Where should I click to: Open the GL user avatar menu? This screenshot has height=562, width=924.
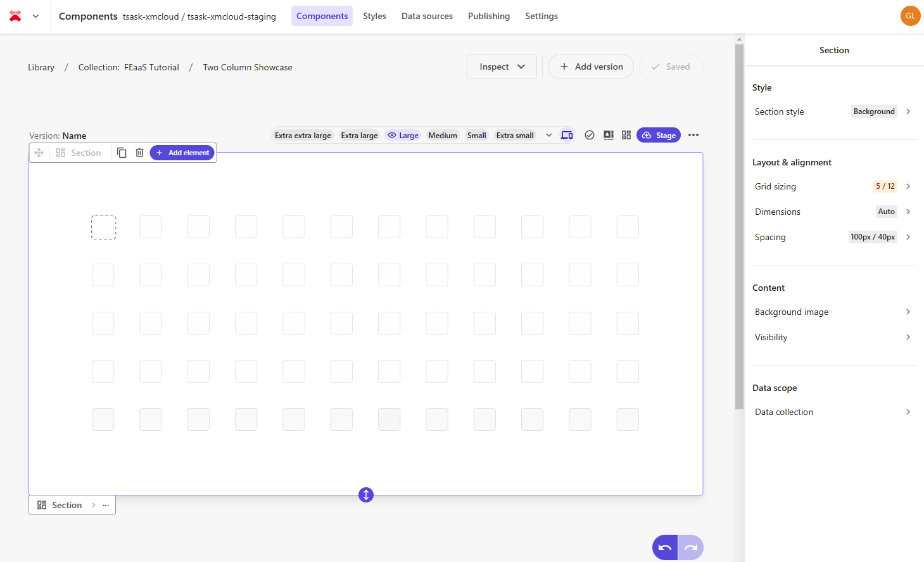(x=910, y=16)
